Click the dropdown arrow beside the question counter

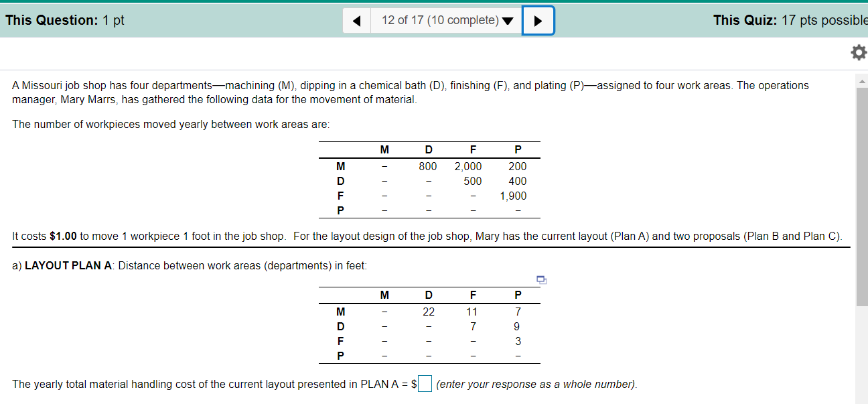point(508,20)
